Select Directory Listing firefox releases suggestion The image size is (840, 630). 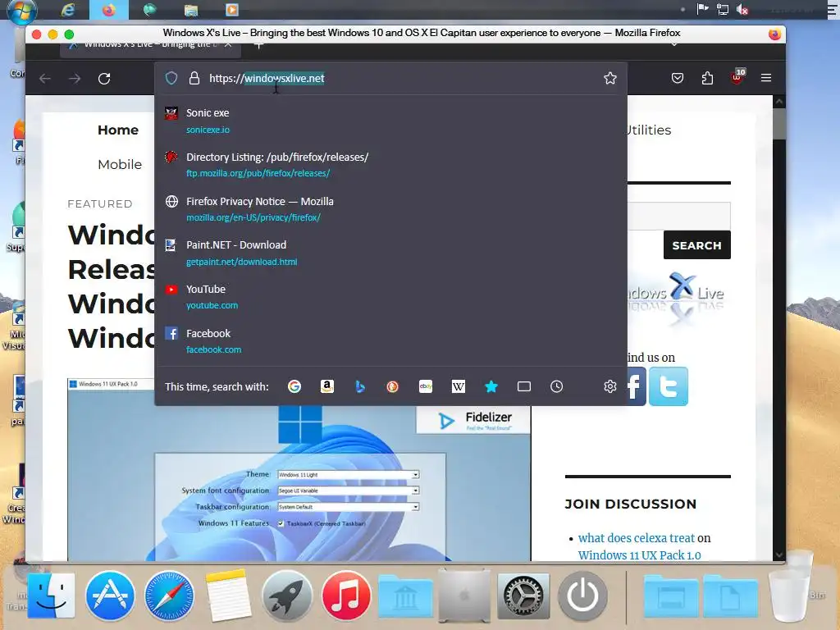click(390, 165)
